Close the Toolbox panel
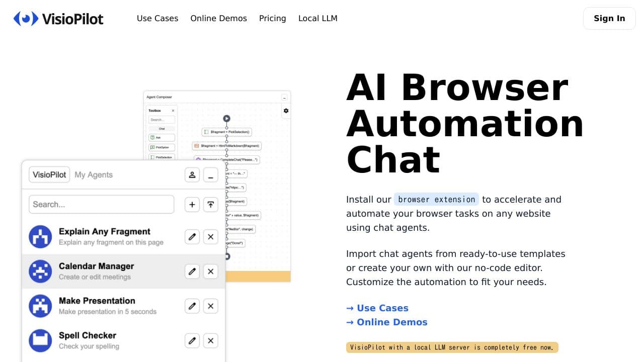Image resolution: width=644 pixels, height=362 pixels. (x=173, y=111)
